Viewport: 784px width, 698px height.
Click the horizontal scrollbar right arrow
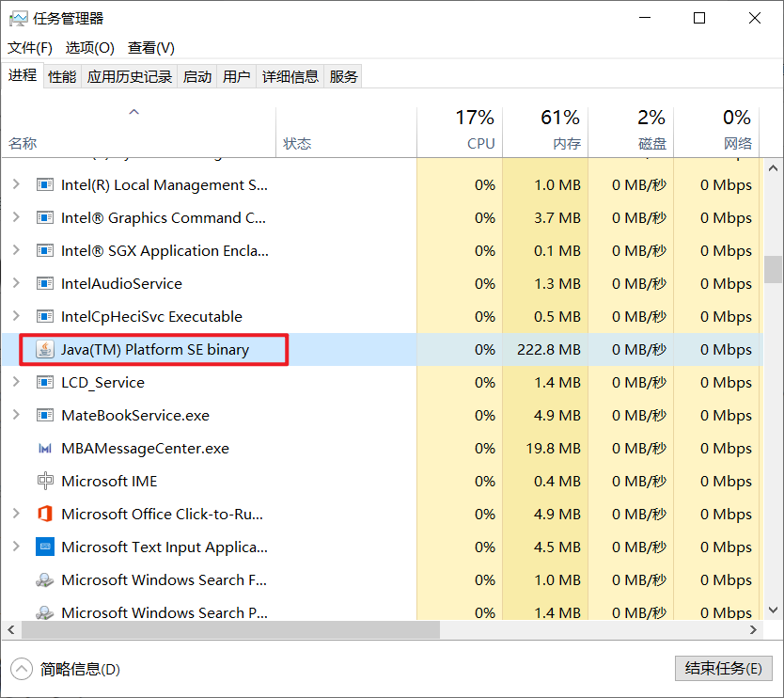click(754, 630)
